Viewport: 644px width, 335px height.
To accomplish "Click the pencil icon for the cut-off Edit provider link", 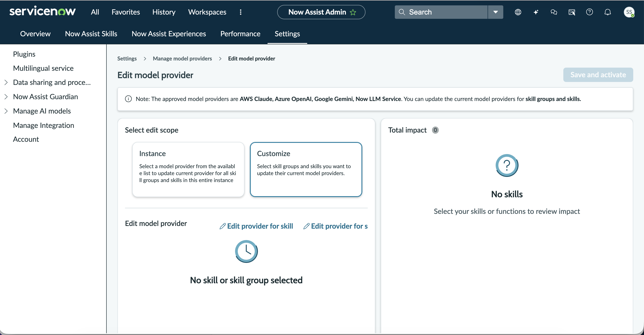I will pyautogui.click(x=307, y=226).
